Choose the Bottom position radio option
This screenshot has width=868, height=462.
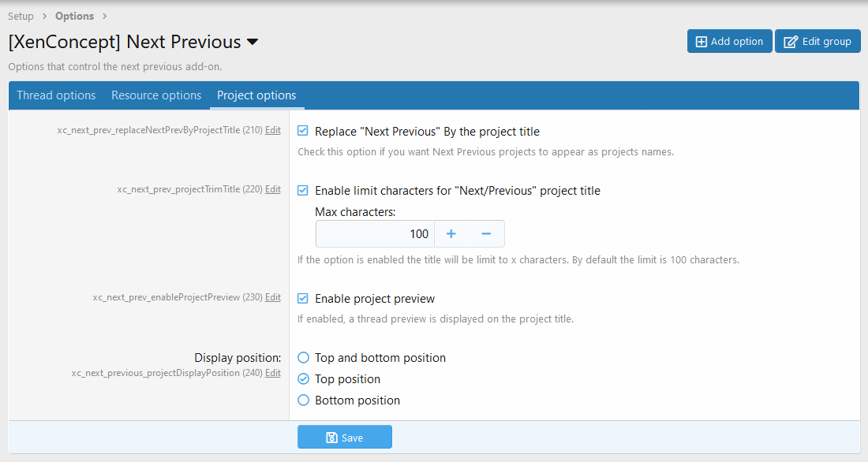[303, 400]
